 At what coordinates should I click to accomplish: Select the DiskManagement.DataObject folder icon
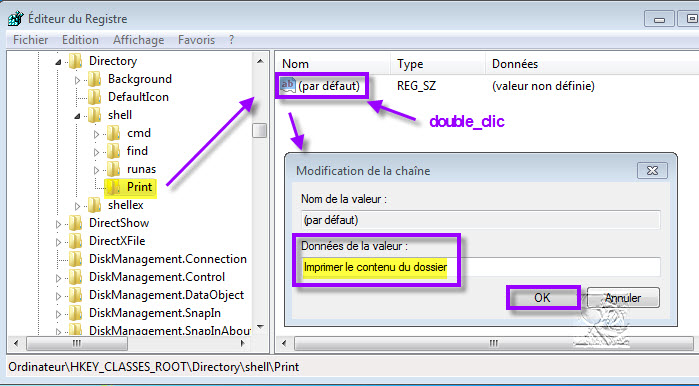75,295
